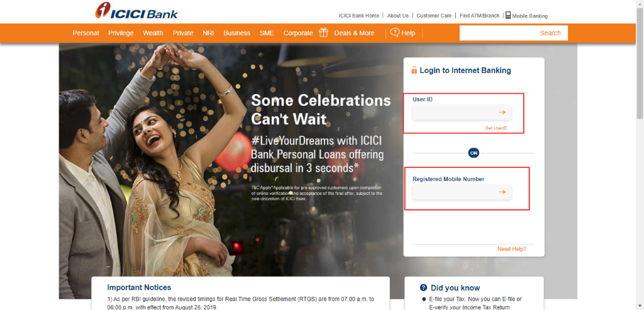Click the padlock icon beside Login heading
The width and height of the screenshot is (644, 310).
[414, 70]
